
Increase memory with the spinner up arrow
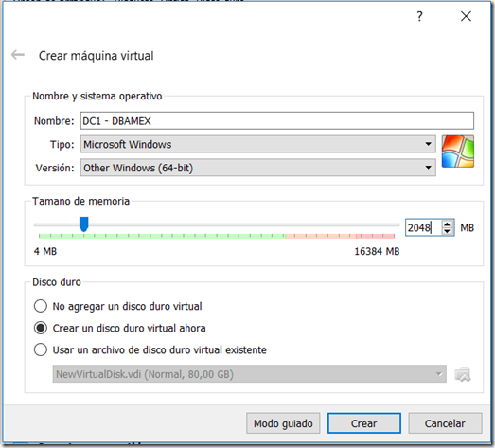pos(447,224)
